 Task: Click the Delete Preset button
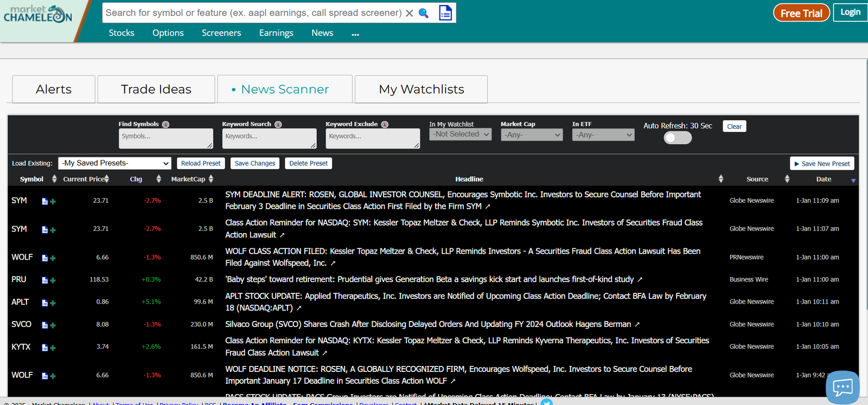308,163
